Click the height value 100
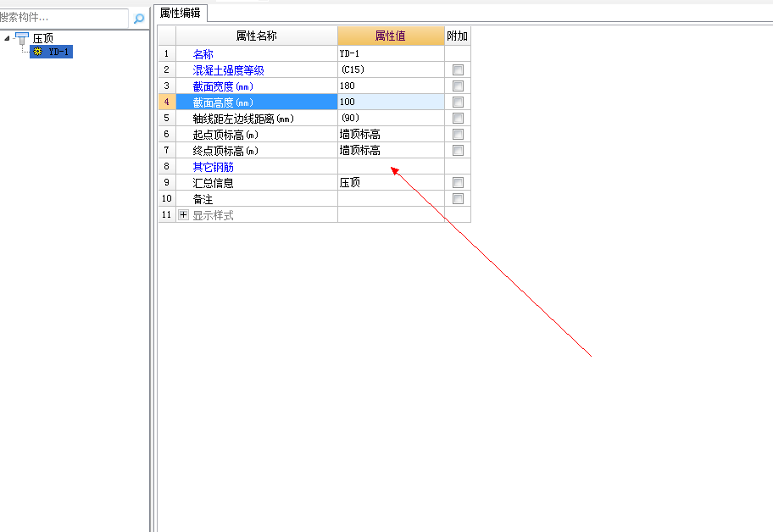Viewport: 773px width, 532px height. coord(391,102)
